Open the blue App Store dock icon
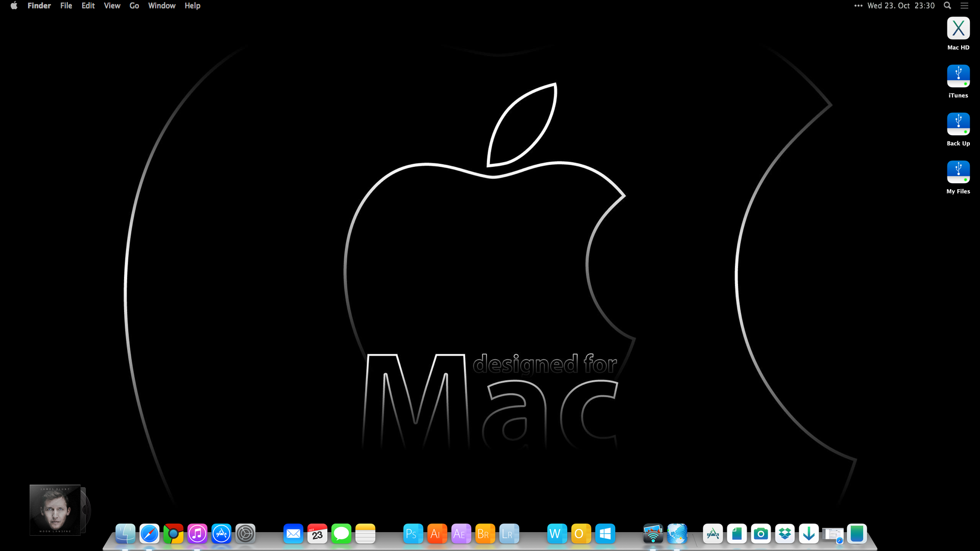 coord(222,534)
